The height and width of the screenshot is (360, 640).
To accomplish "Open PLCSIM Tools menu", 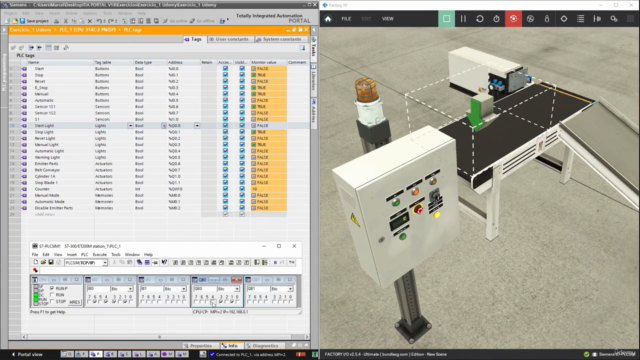I will pos(116,255).
